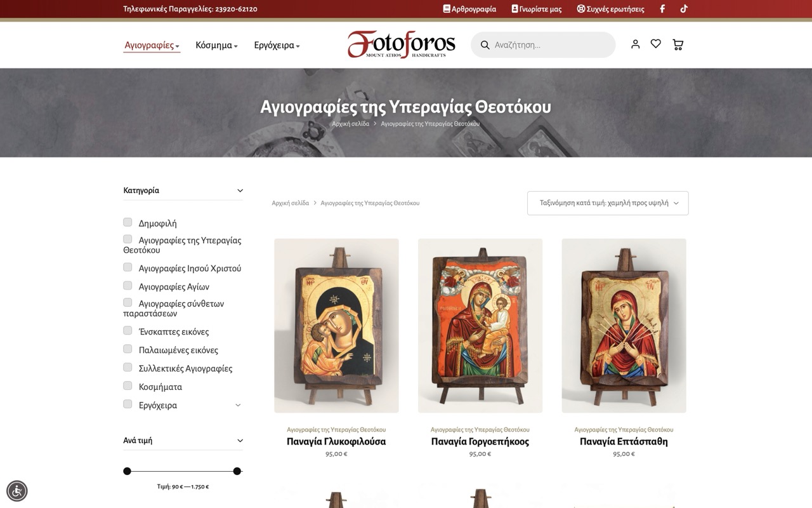Open the wishlist heart icon

(x=656, y=44)
